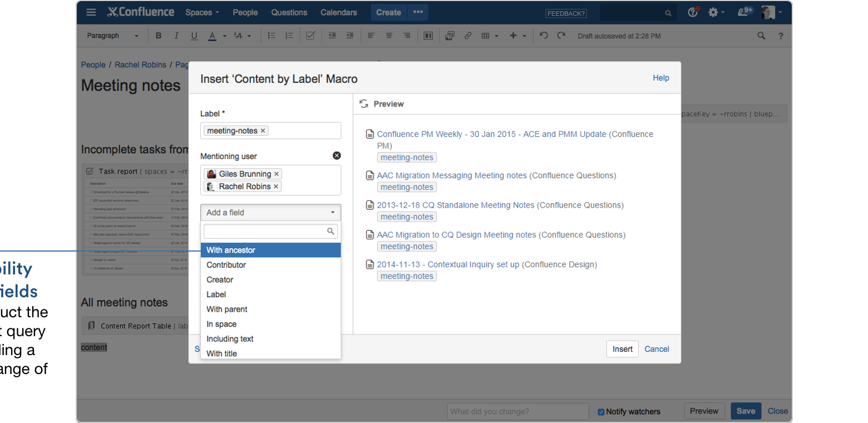
Task: Toggle bold formatting in editor toolbar
Action: coord(159,36)
